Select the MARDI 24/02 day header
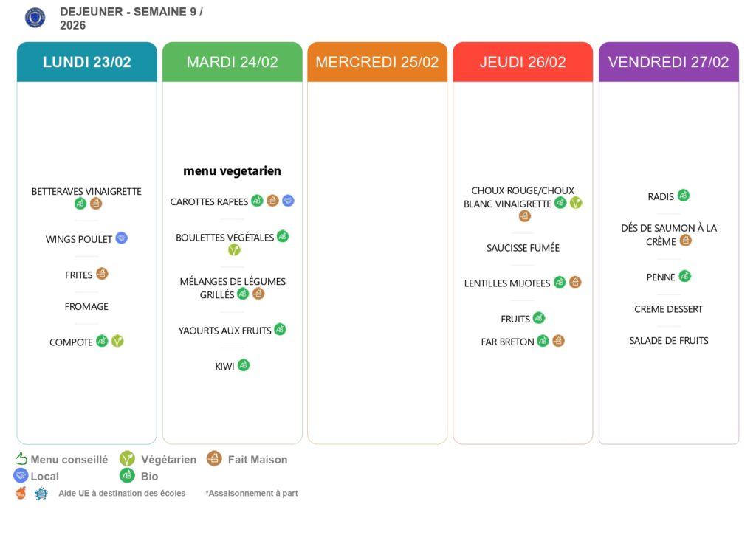The width and height of the screenshot is (756, 535). [x=233, y=62]
